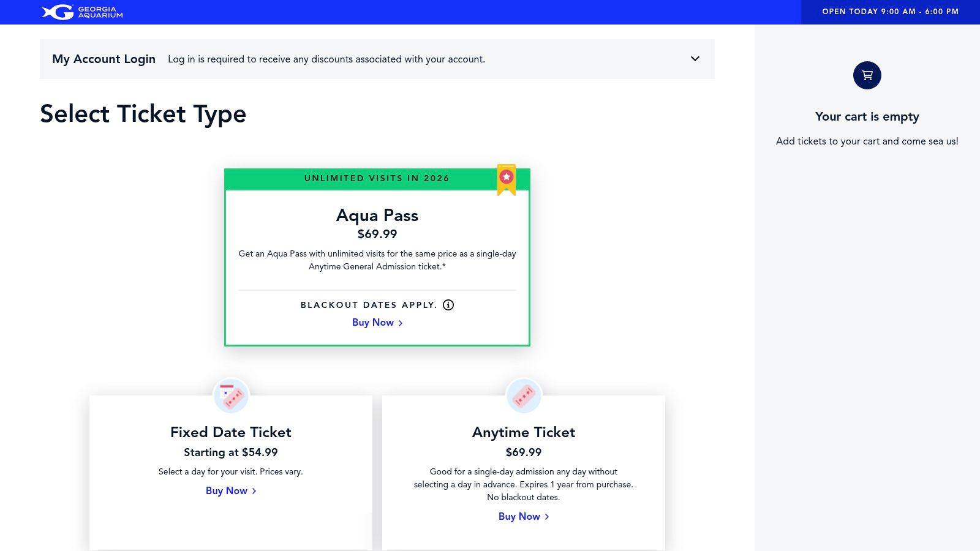Click the Starting at $54.99 price

click(230, 452)
